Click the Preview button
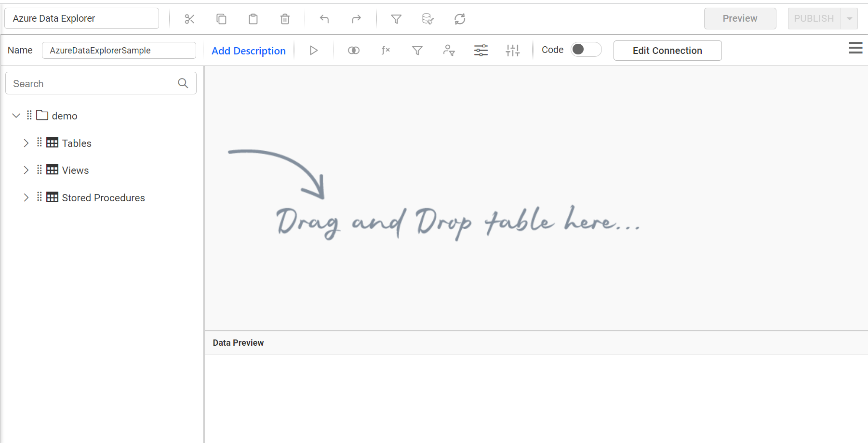The width and height of the screenshot is (868, 443). coord(740,18)
